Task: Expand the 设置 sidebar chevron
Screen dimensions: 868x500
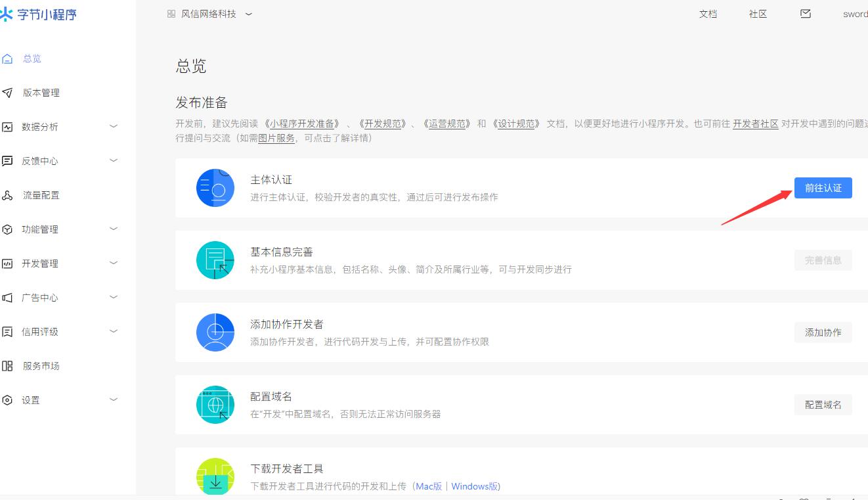Action: pyautogui.click(x=114, y=399)
